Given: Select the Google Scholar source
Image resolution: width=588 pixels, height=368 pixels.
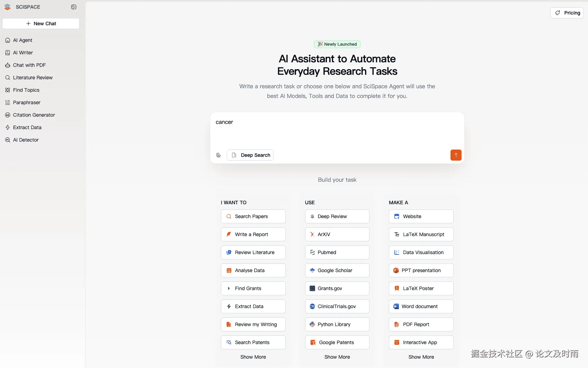Looking at the screenshot, I should pos(337,270).
